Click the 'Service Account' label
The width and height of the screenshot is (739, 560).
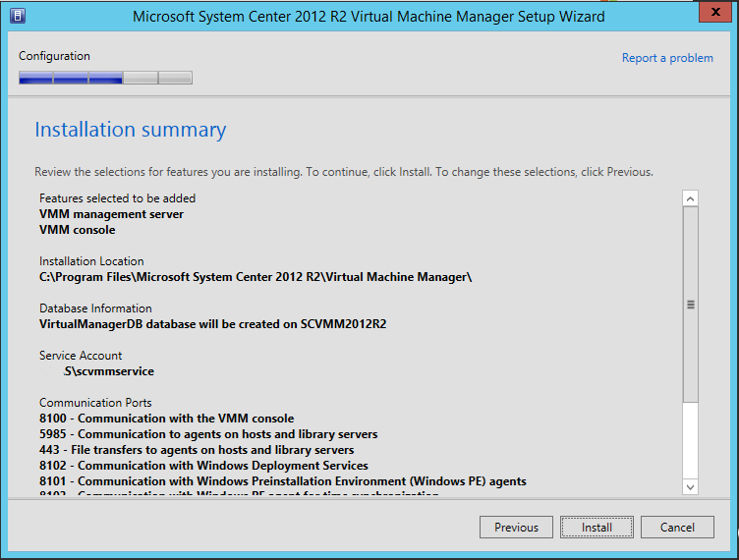tap(81, 355)
